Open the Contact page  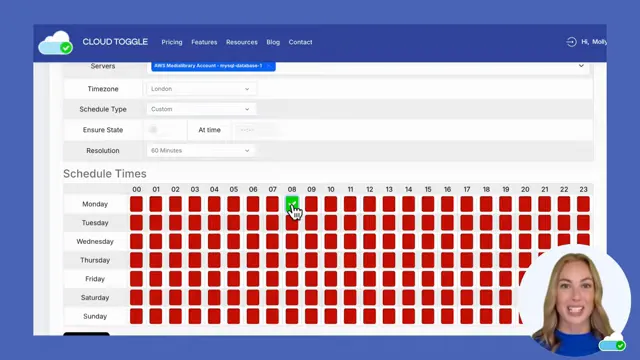point(300,42)
